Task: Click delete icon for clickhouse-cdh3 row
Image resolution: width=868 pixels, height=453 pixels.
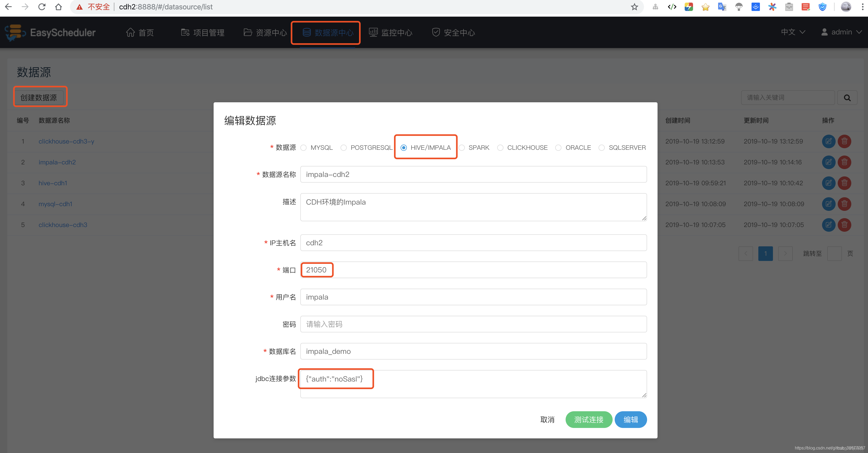Action: [844, 225]
